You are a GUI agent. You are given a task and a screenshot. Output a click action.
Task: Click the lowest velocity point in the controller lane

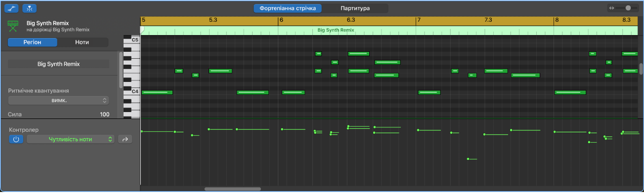point(468,159)
